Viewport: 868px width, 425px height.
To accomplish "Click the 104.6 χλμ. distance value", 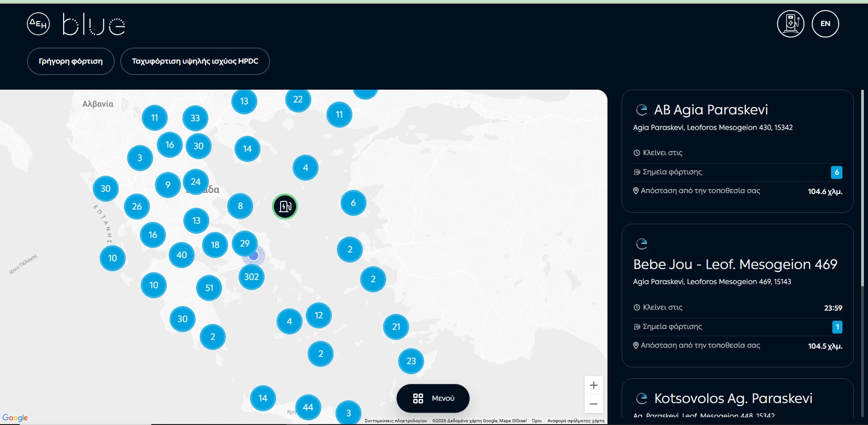I will [x=825, y=192].
